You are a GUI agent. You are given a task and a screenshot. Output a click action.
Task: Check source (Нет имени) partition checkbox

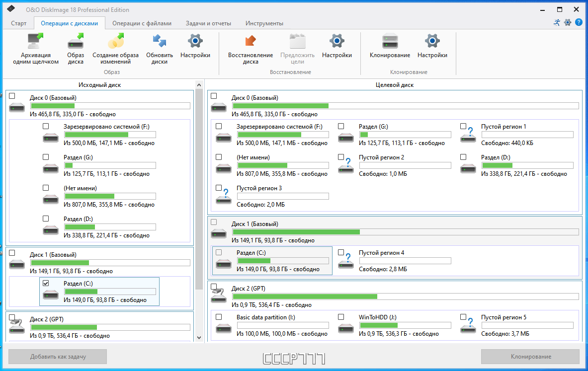(x=46, y=188)
